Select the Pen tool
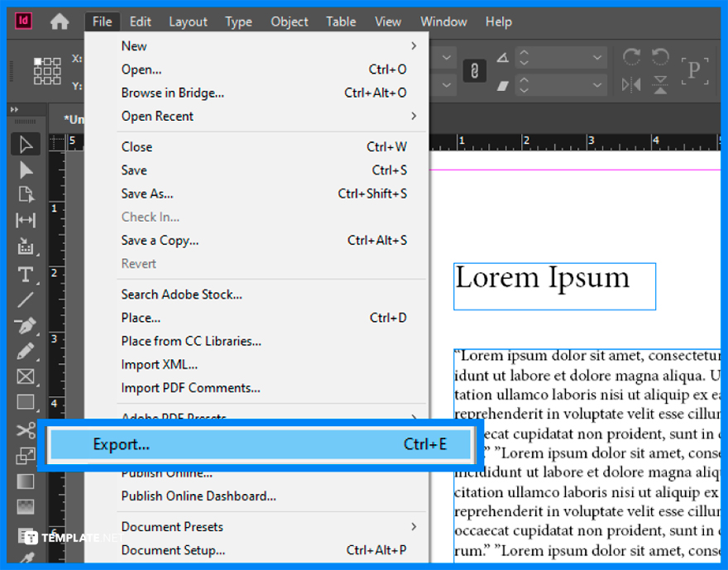Viewport: 728px width, 570px height. coord(26,324)
